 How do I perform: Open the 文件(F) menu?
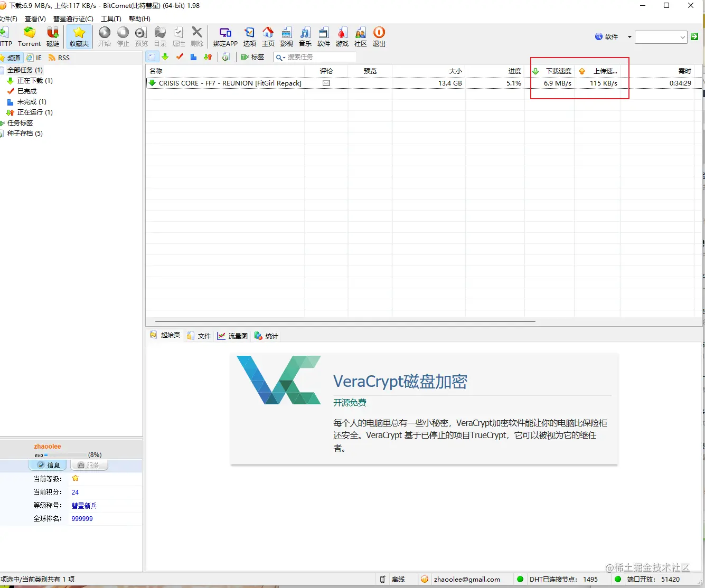(8, 19)
